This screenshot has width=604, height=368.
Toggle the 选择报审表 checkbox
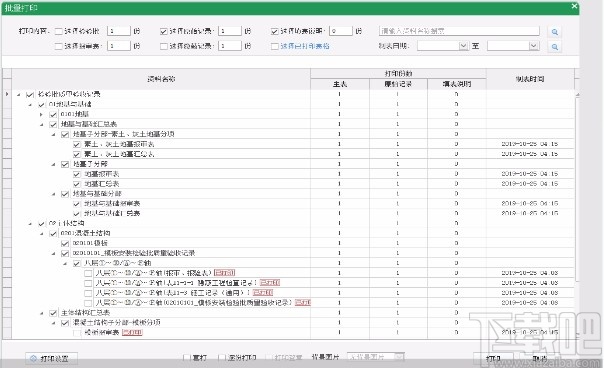tap(59, 46)
